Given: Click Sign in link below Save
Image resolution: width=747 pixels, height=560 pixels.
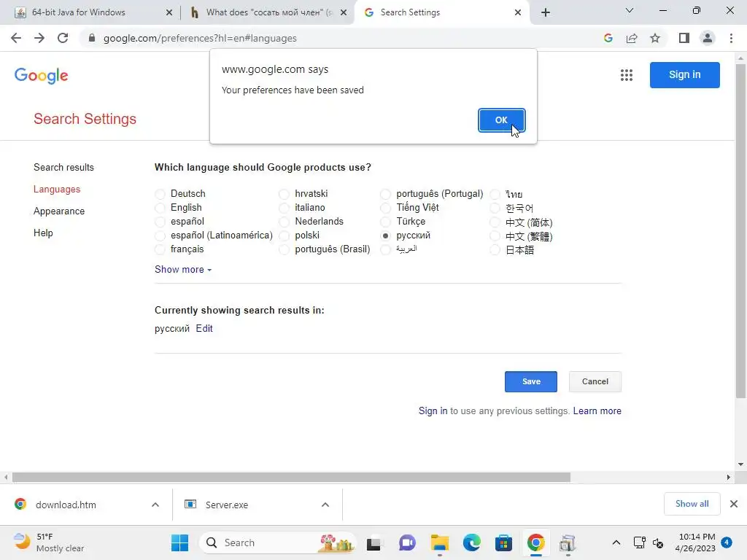Looking at the screenshot, I should coord(433,411).
